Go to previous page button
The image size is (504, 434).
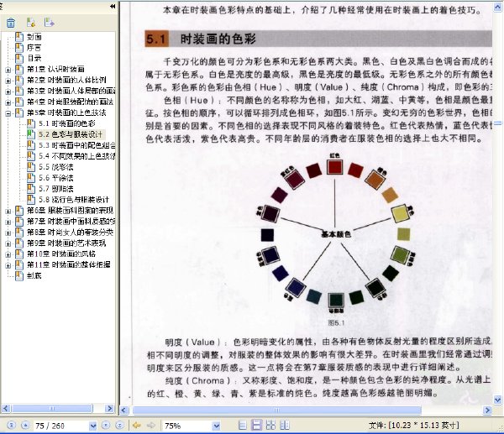(x=25, y=426)
